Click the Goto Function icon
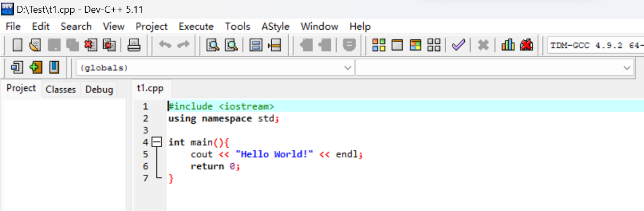The height and width of the screenshot is (211, 644). [x=256, y=45]
